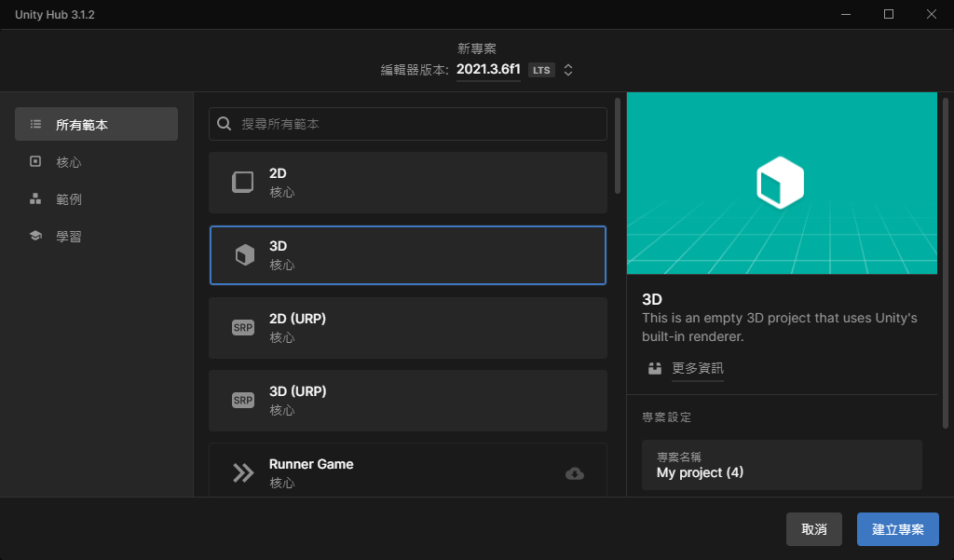Open the 更多資訊 link
This screenshot has width=954, height=560.
(x=697, y=368)
